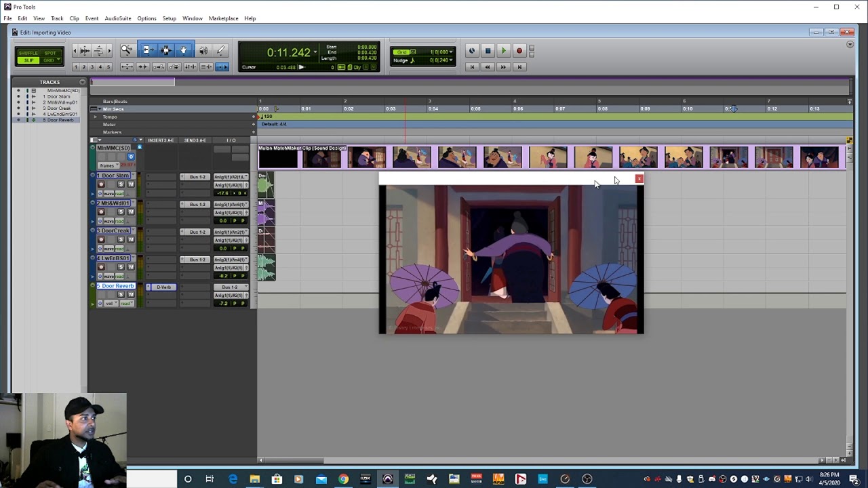Open Door Slam waveform view selector

[x=108, y=194]
